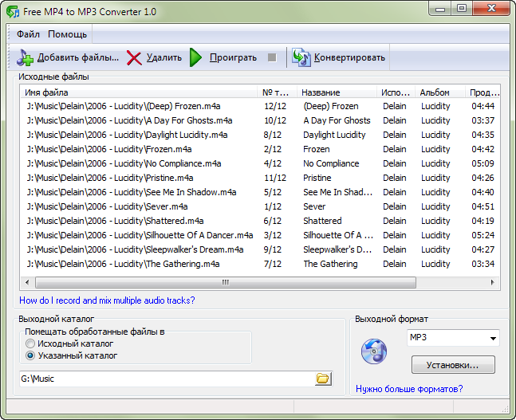Viewport: 516px width, 420px height.
Task: Sort by Альбом column header
Action: 440,92
